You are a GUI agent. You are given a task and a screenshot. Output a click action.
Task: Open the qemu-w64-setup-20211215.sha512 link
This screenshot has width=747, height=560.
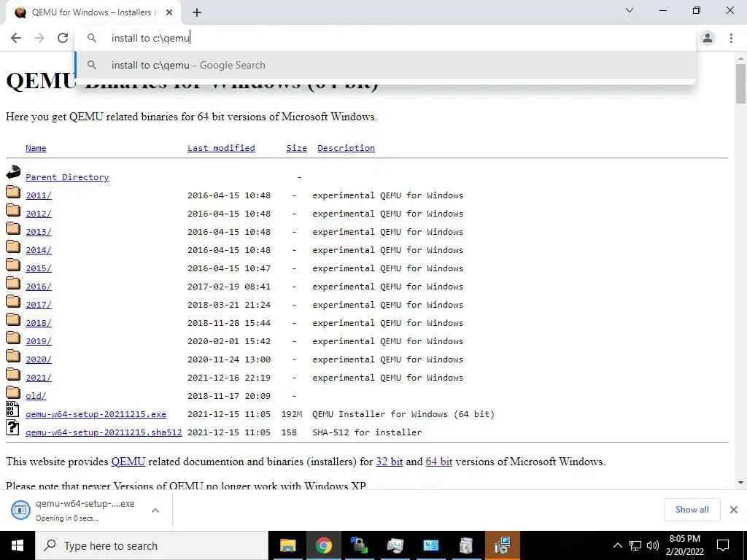tap(104, 432)
